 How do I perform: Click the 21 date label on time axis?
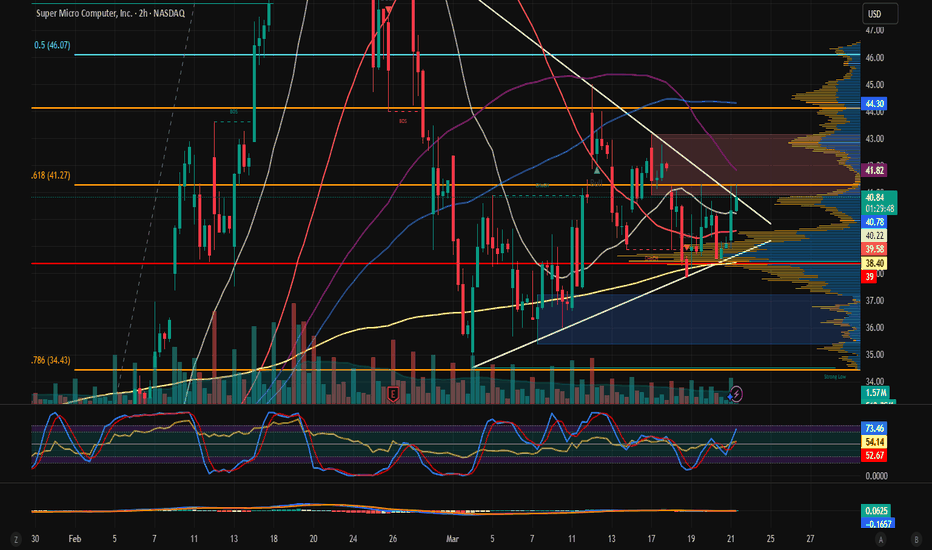[731, 539]
